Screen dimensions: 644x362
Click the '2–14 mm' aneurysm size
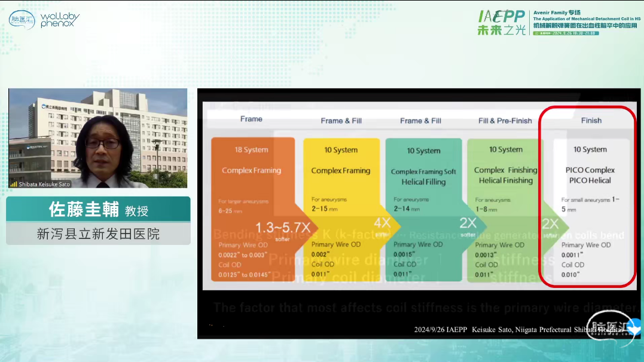click(x=407, y=209)
